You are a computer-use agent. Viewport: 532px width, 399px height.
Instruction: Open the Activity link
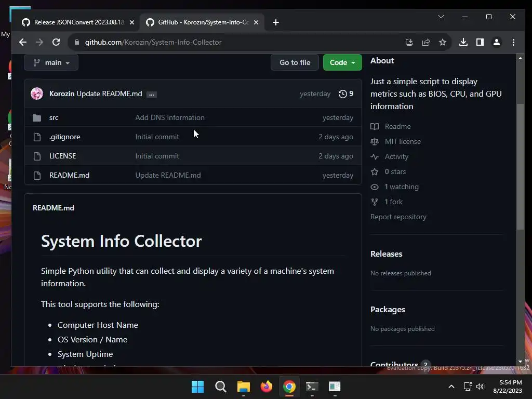(396, 156)
